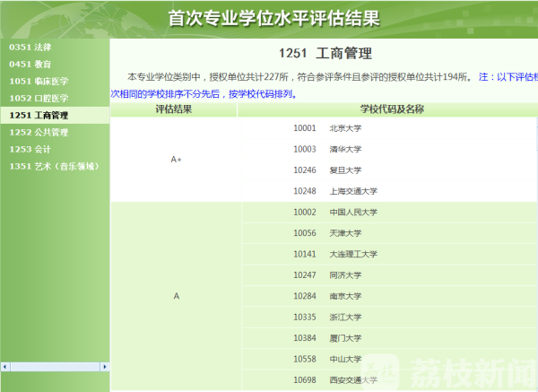Click sidebar scrollbar right arrow
This screenshot has width=538, height=392.
pyautogui.click(x=105, y=367)
